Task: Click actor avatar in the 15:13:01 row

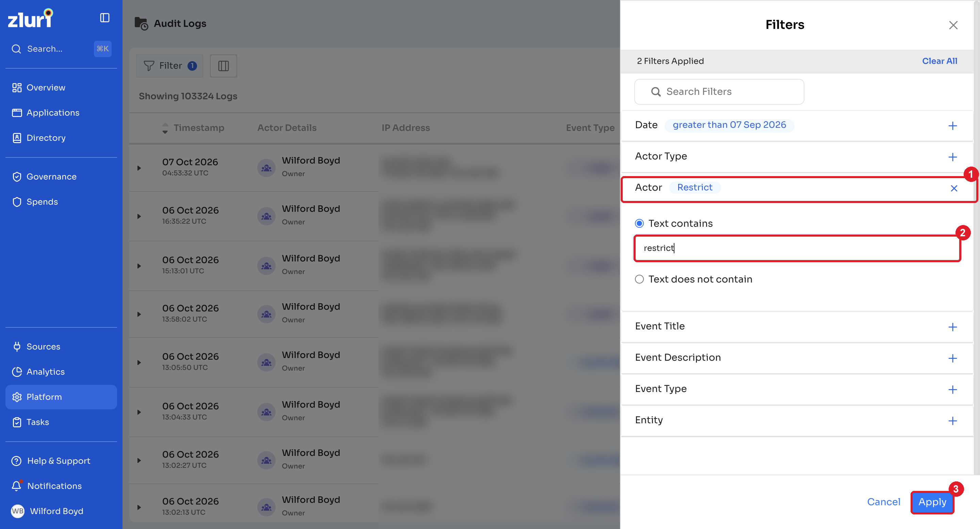Action: click(x=266, y=266)
